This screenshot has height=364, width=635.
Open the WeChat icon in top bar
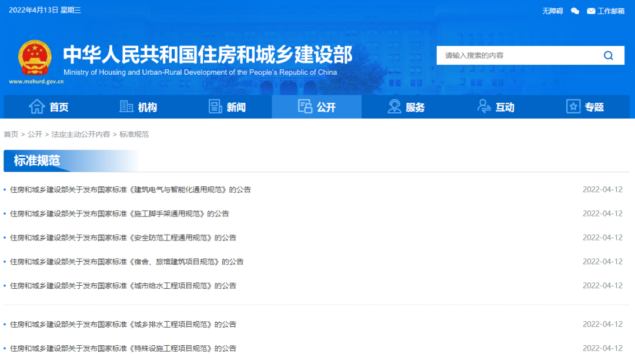click(x=574, y=11)
